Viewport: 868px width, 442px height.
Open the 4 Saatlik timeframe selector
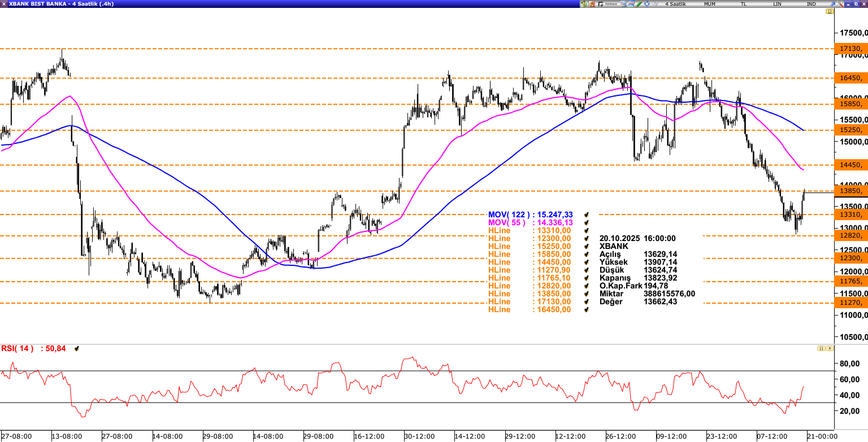point(675,4)
